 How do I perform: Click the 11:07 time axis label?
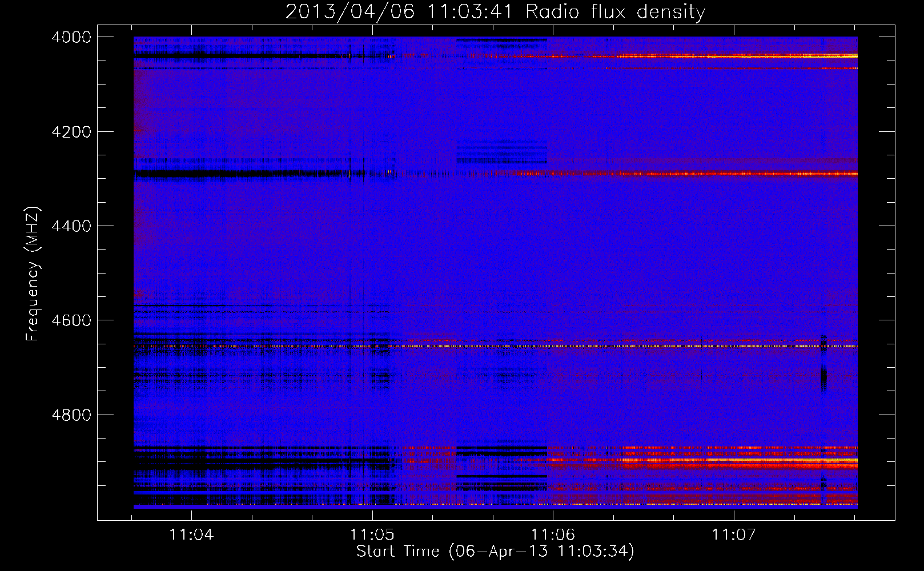click(x=734, y=535)
